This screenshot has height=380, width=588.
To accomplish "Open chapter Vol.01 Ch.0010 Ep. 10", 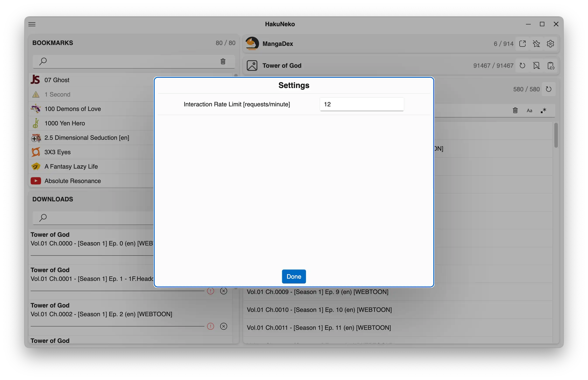I will (x=319, y=310).
